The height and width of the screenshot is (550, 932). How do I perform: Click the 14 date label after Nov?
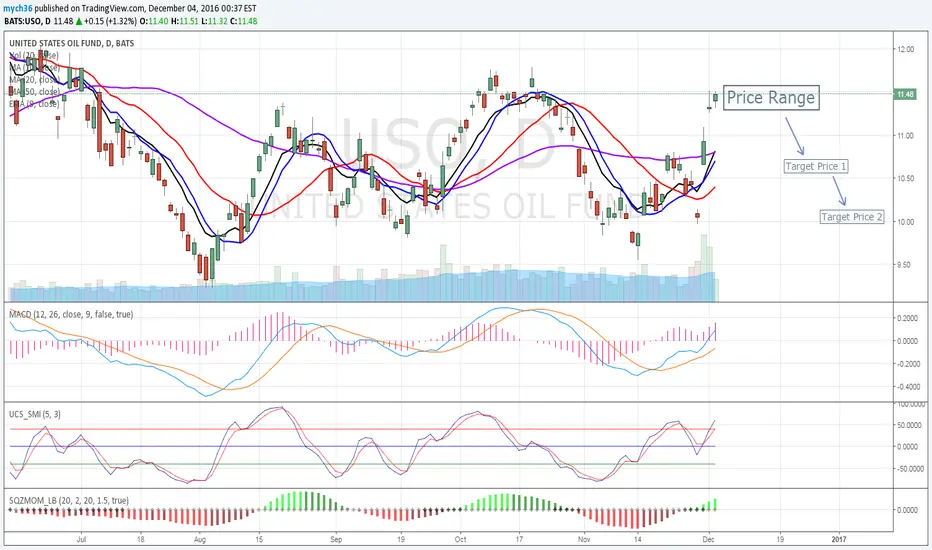click(x=637, y=539)
